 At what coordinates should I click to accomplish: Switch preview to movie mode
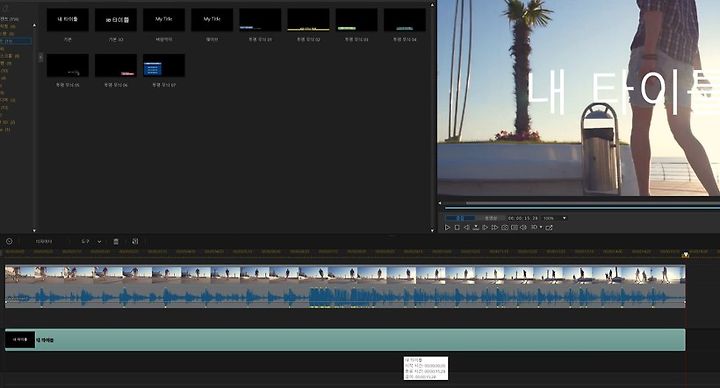[491, 218]
